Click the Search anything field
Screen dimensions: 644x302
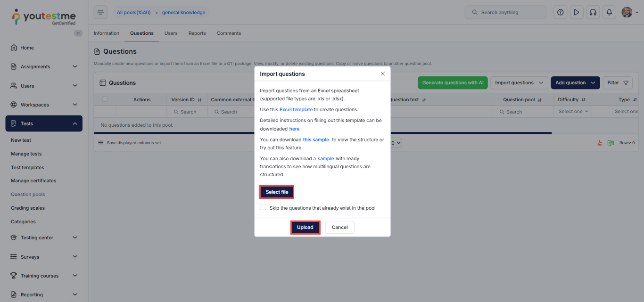tap(505, 12)
